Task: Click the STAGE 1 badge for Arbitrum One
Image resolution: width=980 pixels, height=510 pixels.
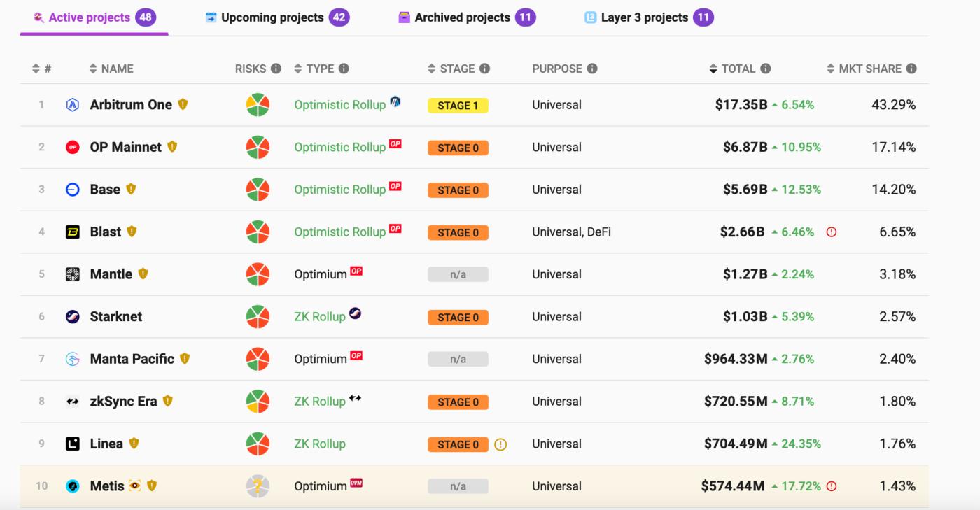Action: point(458,106)
